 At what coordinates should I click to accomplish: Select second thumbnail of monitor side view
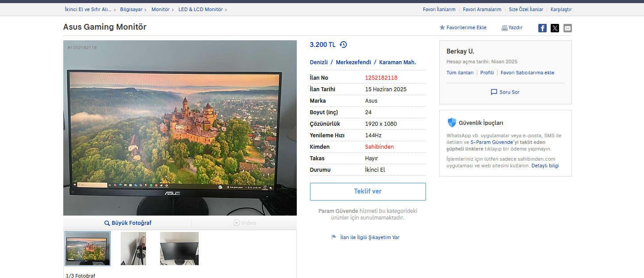(133, 248)
